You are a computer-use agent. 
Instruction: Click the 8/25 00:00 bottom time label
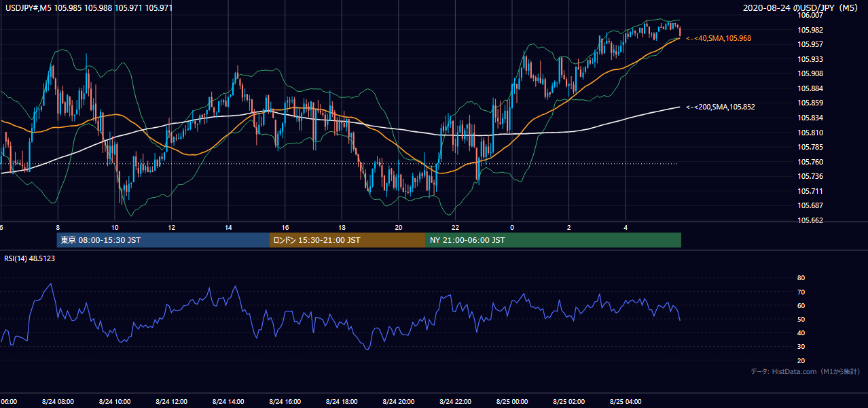(x=511, y=401)
